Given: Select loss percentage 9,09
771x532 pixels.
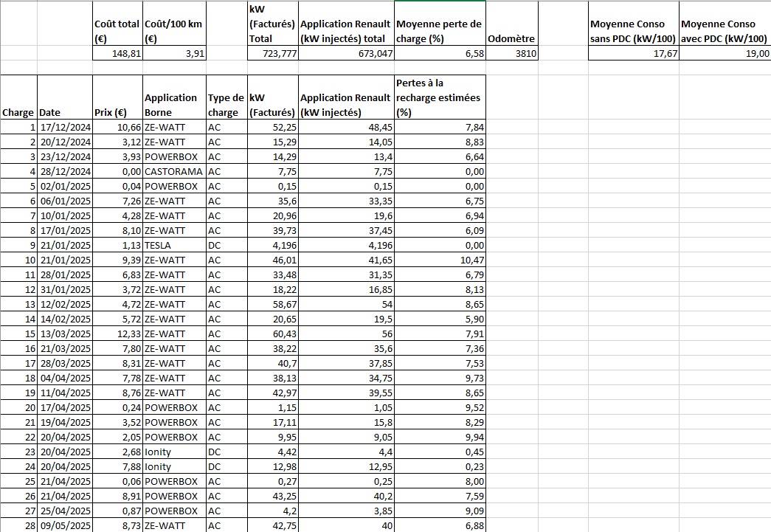Looking at the screenshot, I should pos(440,511).
